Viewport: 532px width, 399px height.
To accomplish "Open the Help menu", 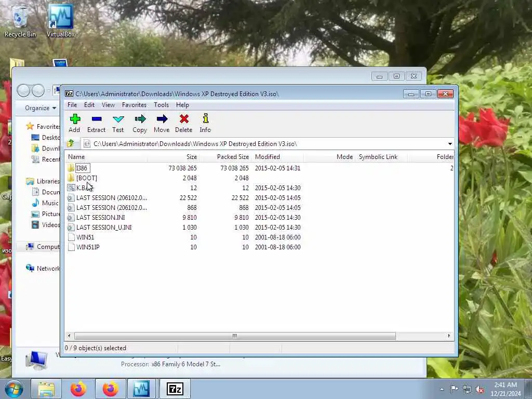I will [x=182, y=105].
